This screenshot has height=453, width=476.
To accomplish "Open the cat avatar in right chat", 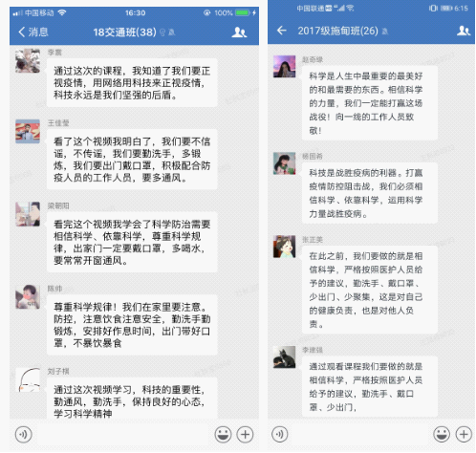I will tap(284, 357).
